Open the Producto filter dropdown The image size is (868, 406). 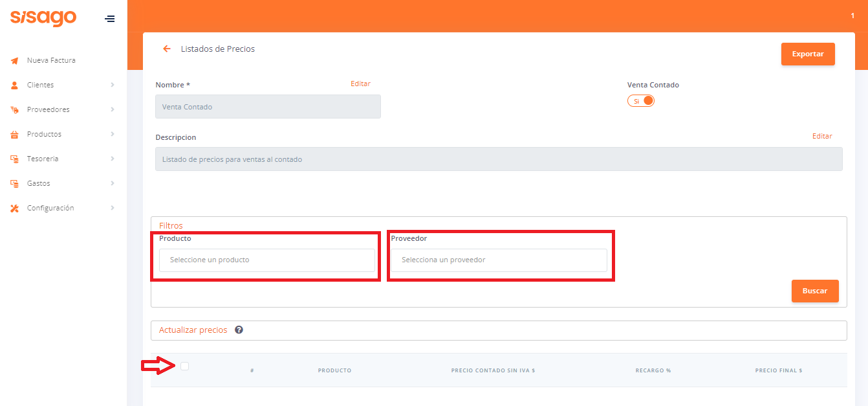(266, 260)
